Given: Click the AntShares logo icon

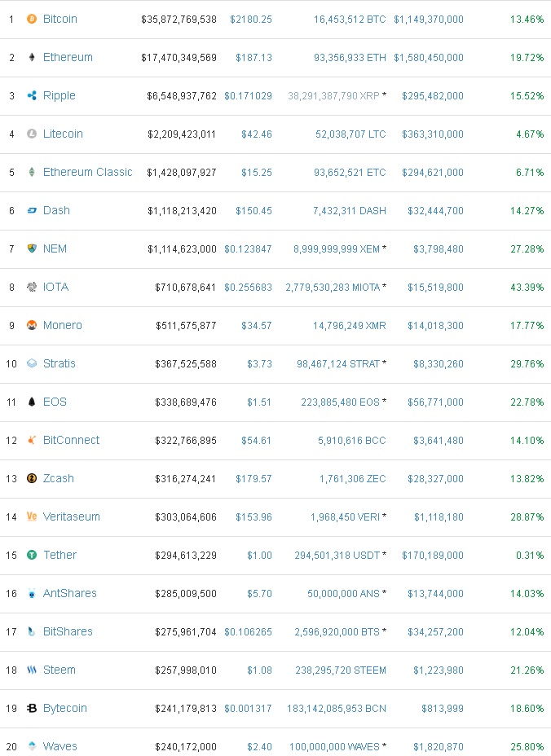Looking at the screenshot, I should click(x=32, y=593).
